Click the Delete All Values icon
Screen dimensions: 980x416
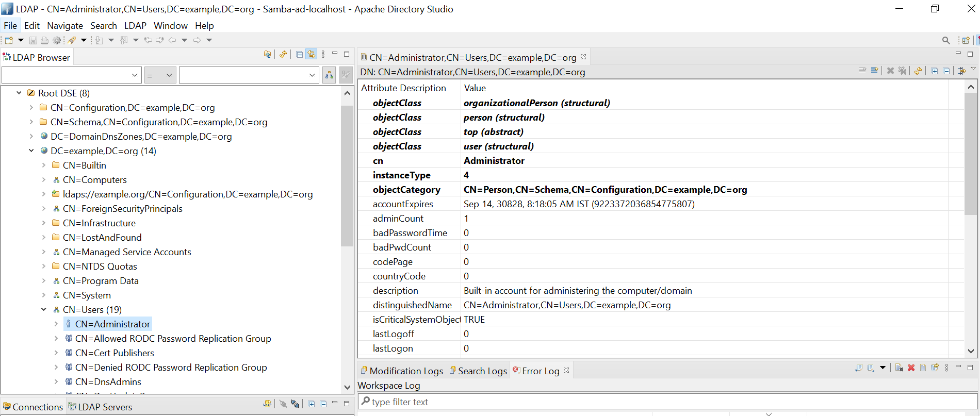pos(902,71)
